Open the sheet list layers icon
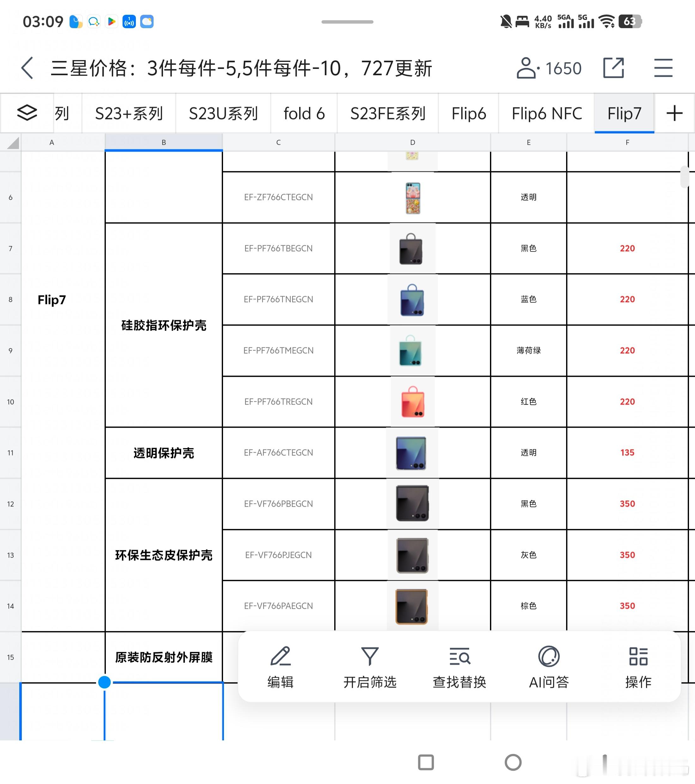 pos(27,113)
